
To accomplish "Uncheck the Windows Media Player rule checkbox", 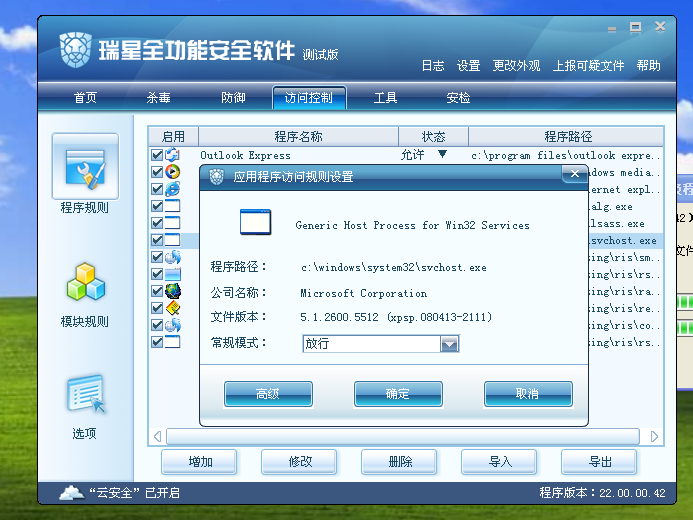I will [x=157, y=171].
